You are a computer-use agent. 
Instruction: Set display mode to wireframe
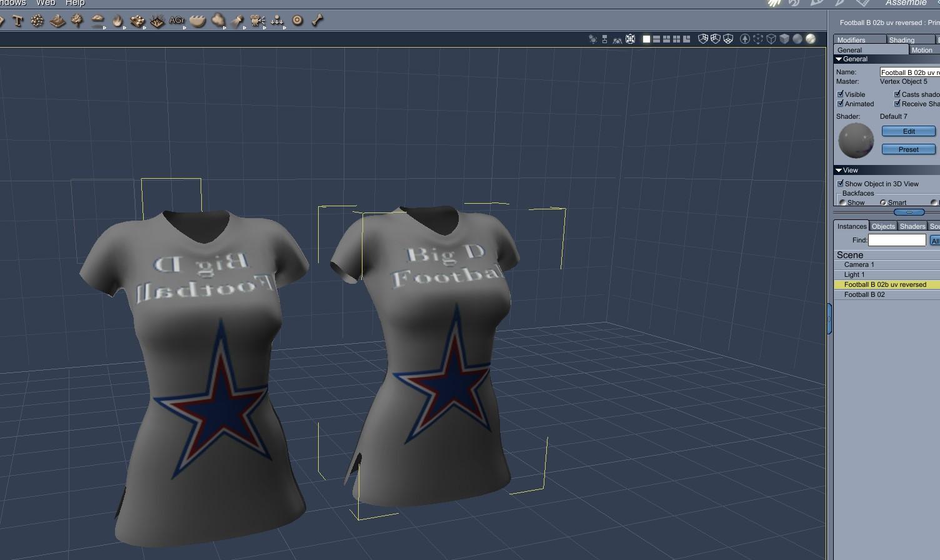coord(771,39)
